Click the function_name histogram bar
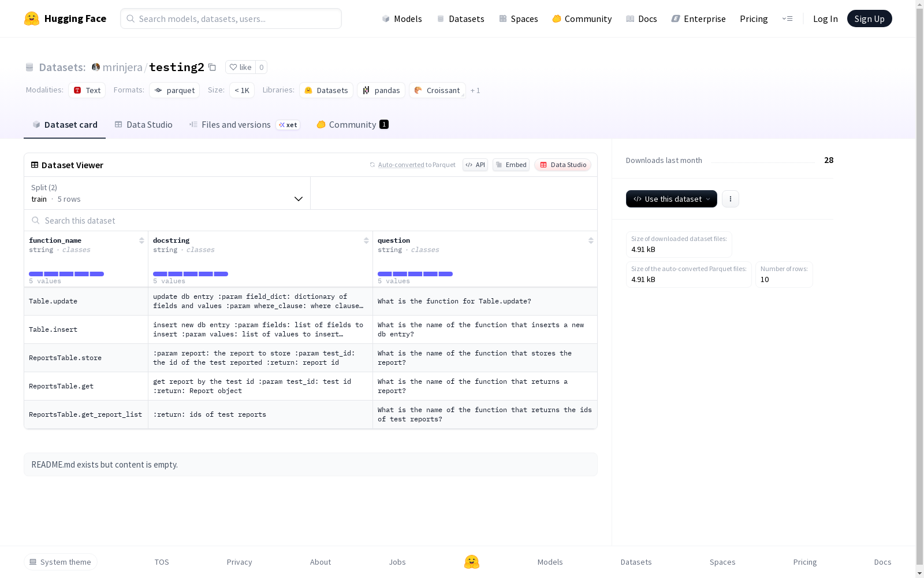 (x=66, y=274)
